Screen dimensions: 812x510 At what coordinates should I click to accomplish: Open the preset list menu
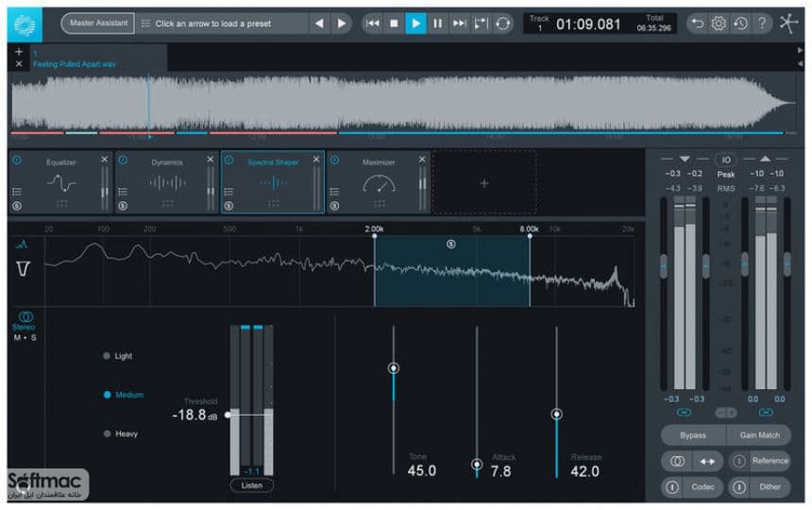146,24
